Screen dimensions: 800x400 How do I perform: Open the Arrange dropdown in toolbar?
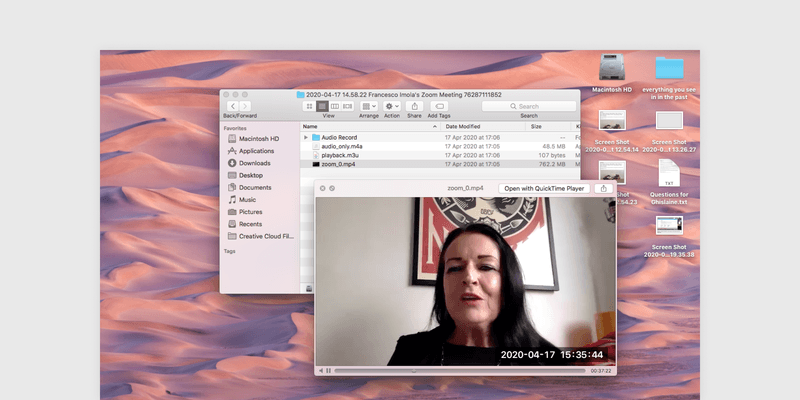click(369, 105)
